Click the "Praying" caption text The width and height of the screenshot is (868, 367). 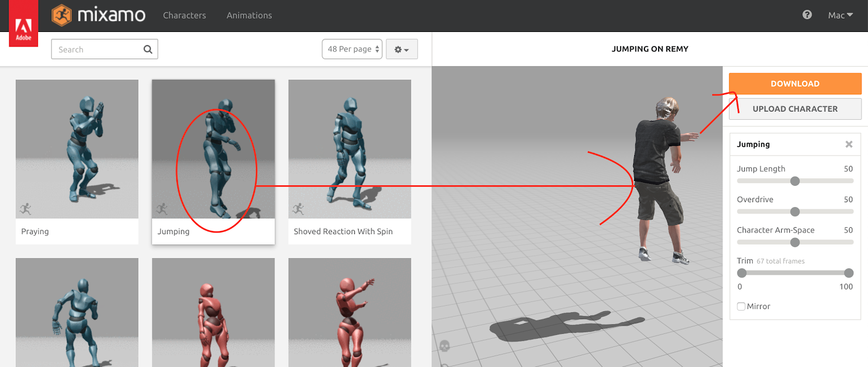pyautogui.click(x=35, y=231)
